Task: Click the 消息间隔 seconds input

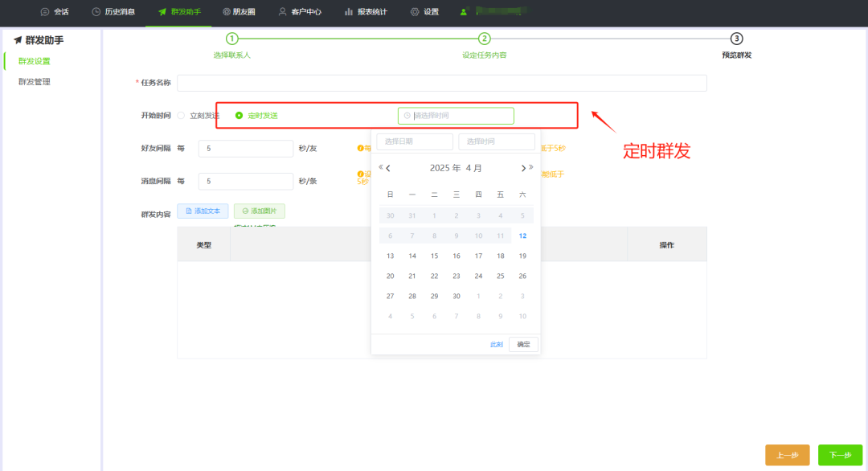Action: click(246, 181)
